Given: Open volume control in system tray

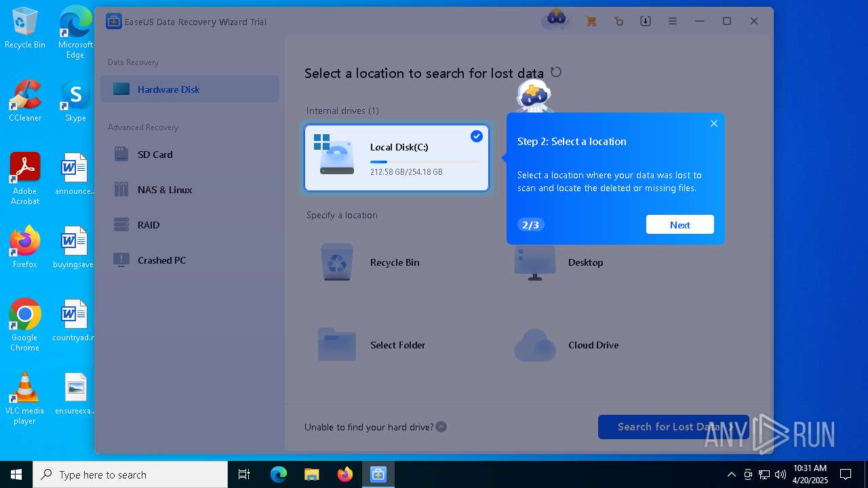Looking at the screenshot, I should coord(780,474).
